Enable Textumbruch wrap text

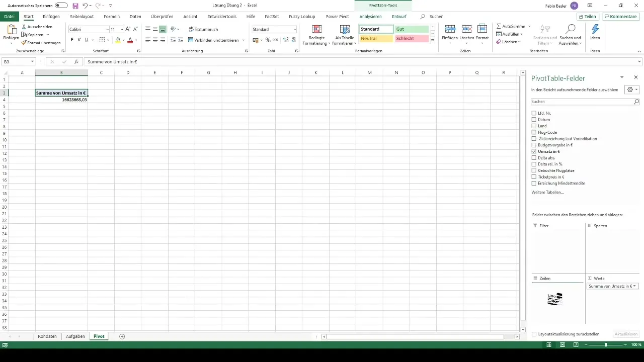click(203, 29)
